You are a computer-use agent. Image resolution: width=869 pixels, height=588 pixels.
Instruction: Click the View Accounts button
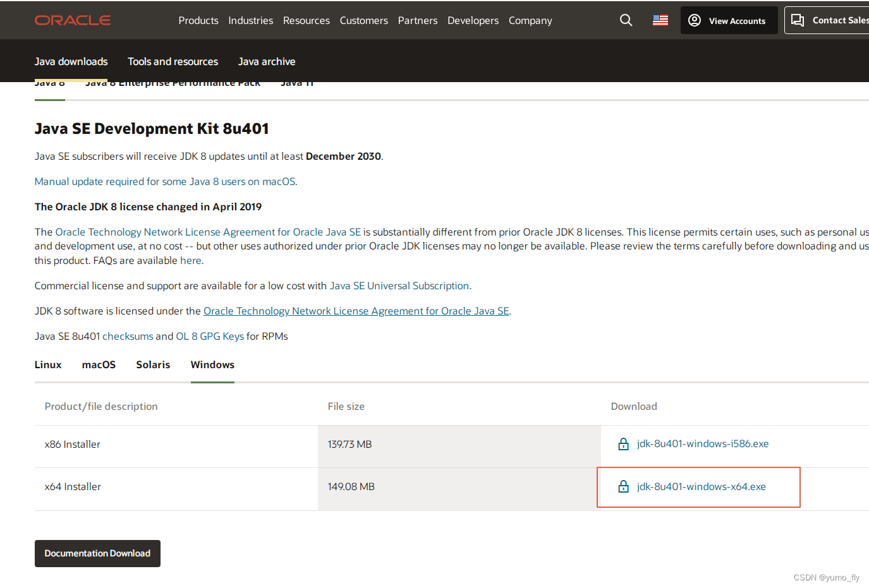pos(729,20)
